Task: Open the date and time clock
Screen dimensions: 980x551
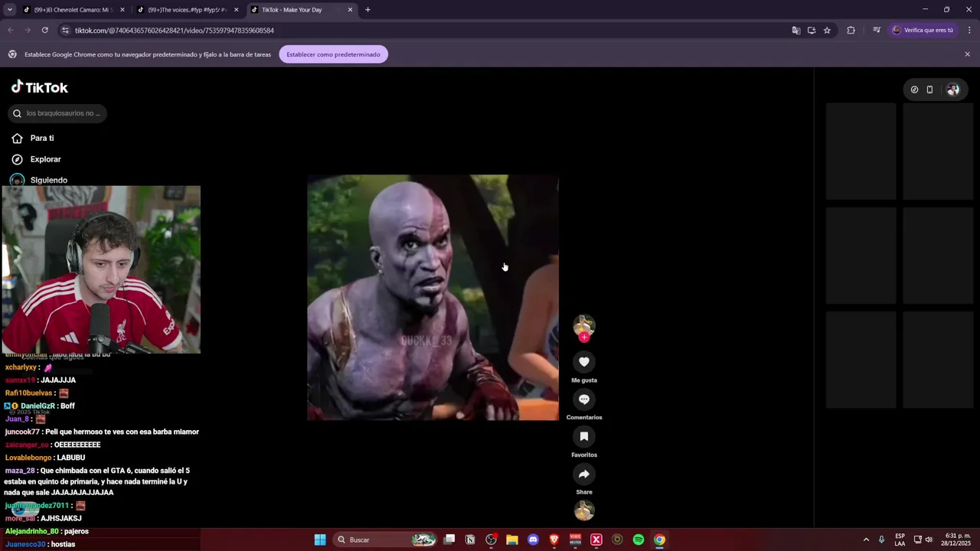Action: (958, 540)
